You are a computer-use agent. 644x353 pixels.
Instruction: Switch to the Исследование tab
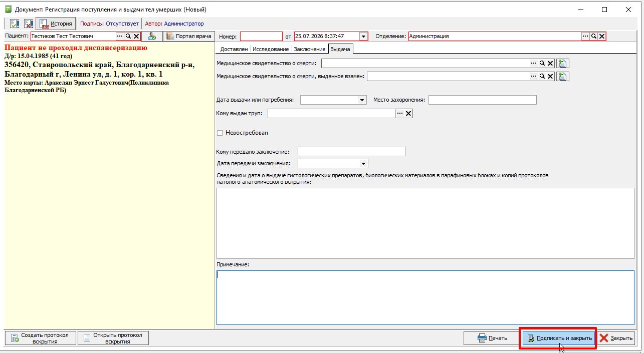[x=271, y=49]
